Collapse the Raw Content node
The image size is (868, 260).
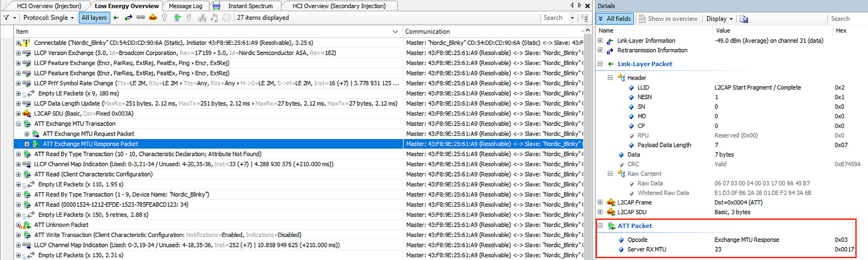coord(610,173)
